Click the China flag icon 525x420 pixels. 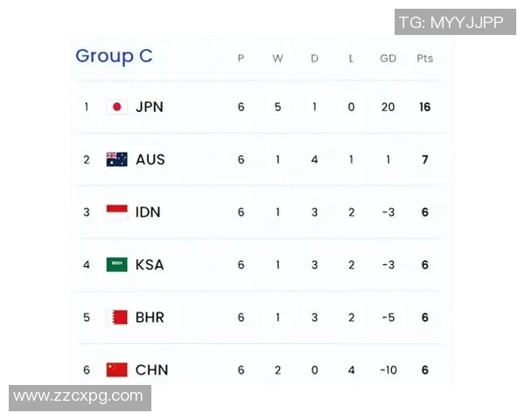[116, 369]
